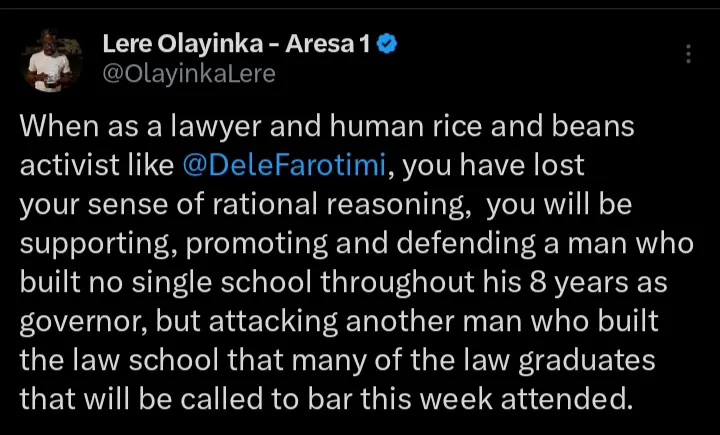The image size is (720, 435).
Task: Open the @OlayinkaLere handle
Action: click(188, 73)
